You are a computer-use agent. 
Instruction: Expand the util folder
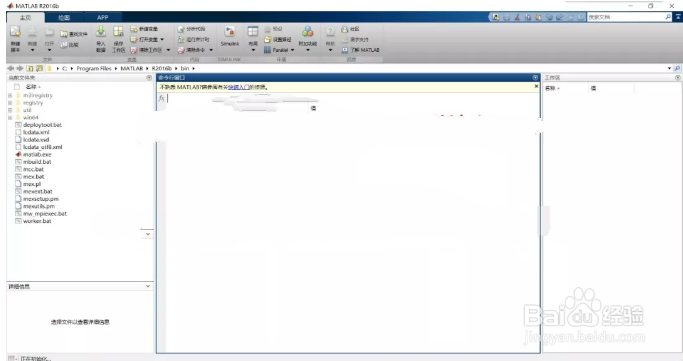10,110
